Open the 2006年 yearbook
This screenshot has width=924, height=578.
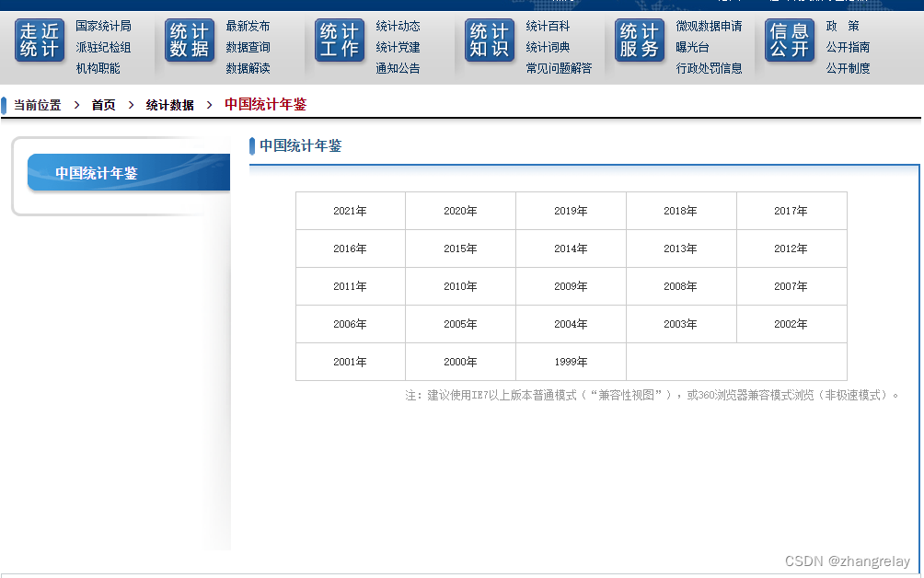(x=350, y=323)
